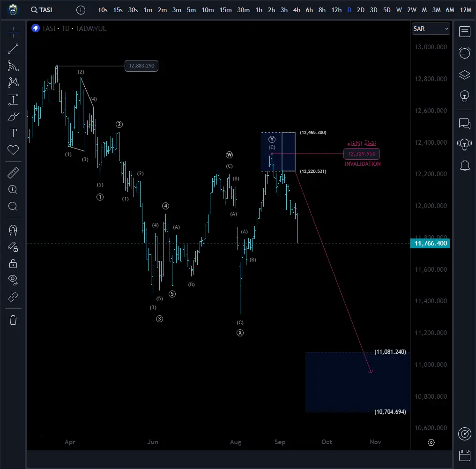Click the link drawings chain icon

coord(13,297)
